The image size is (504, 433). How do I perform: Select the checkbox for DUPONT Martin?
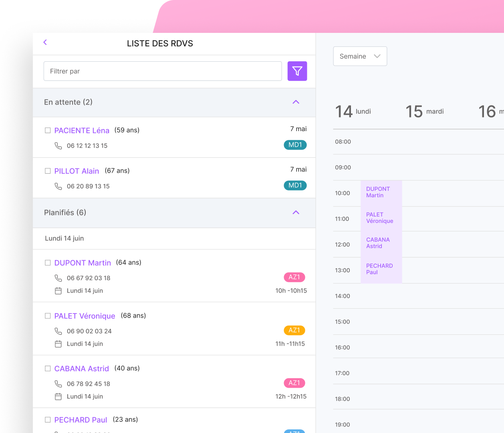[48, 263]
